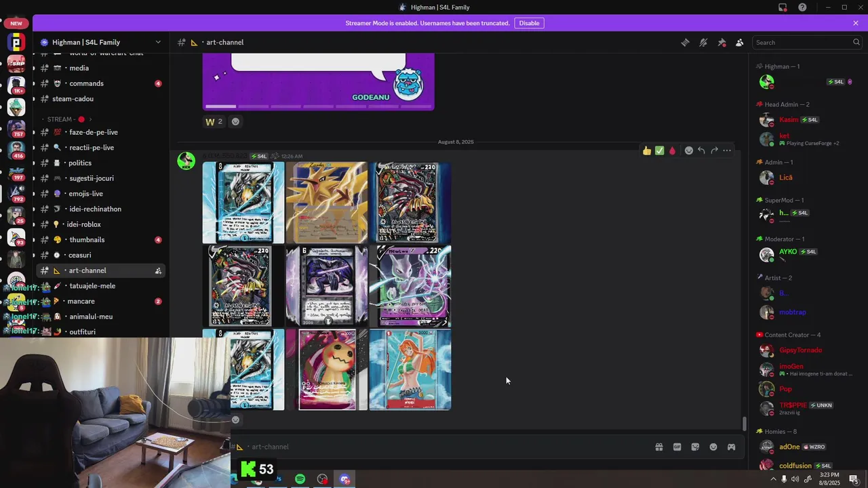Click the Forward arrow in message toolbar
868x488 pixels.
[x=714, y=150]
